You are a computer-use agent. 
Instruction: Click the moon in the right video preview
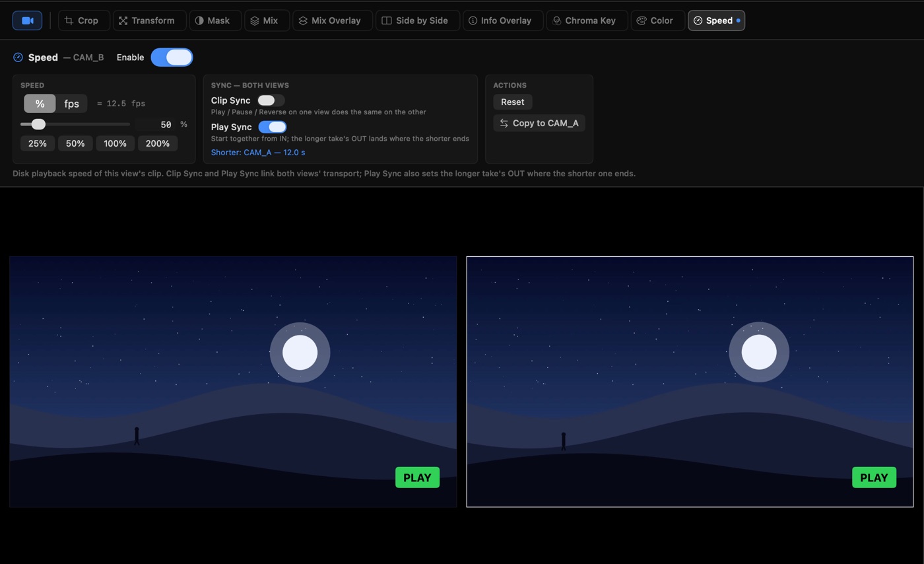coord(759,352)
